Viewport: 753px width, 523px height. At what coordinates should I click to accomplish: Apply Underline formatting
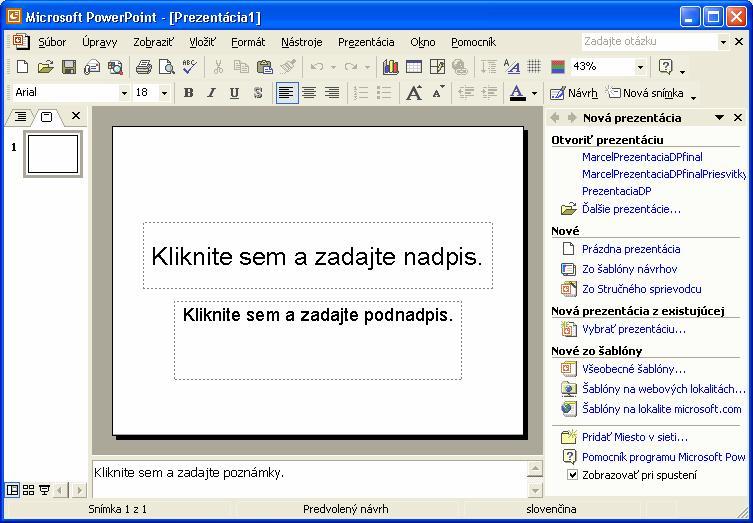coord(234,93)
